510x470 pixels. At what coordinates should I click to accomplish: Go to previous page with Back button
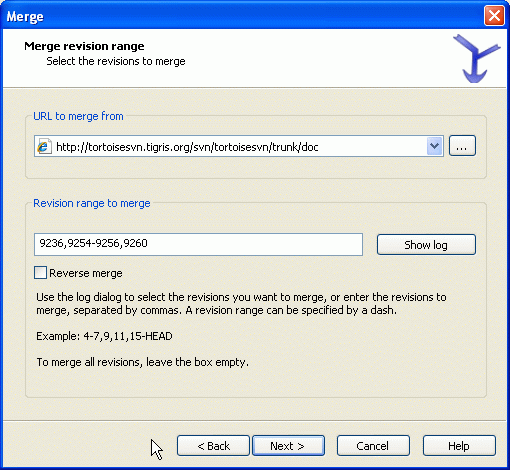click(213, 446)
